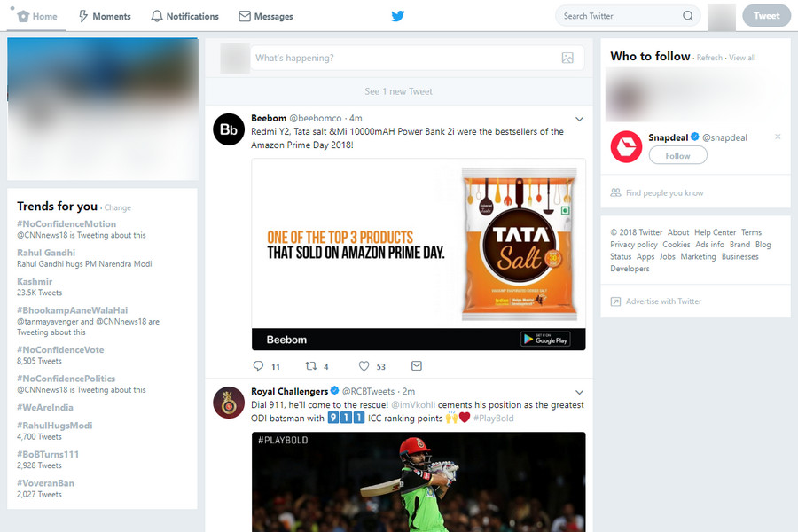Click the Royal Challengers account name
The width and height of the screenshot is (798, 532).
click(x=289, y=392)
